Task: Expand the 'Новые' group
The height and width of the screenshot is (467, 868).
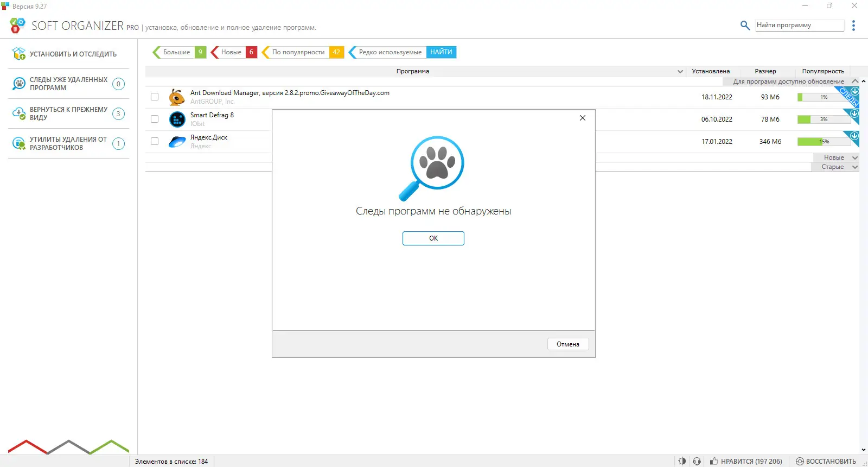Action: [x=856, y=157]
